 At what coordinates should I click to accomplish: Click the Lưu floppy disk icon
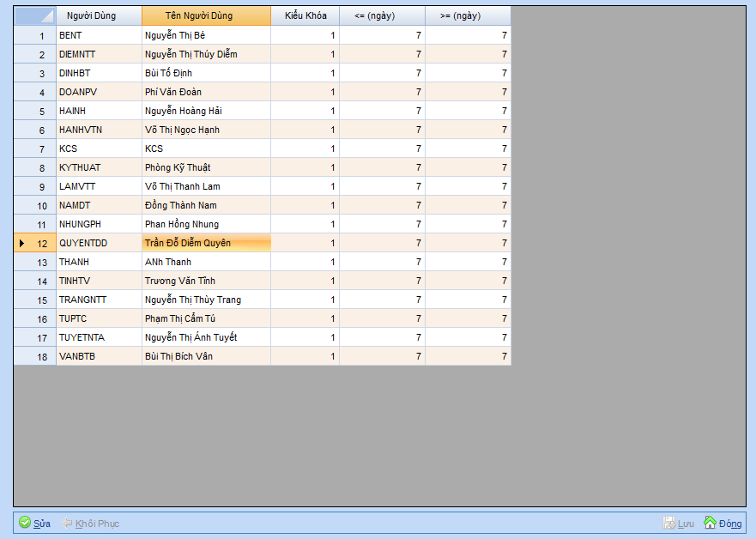669,523
